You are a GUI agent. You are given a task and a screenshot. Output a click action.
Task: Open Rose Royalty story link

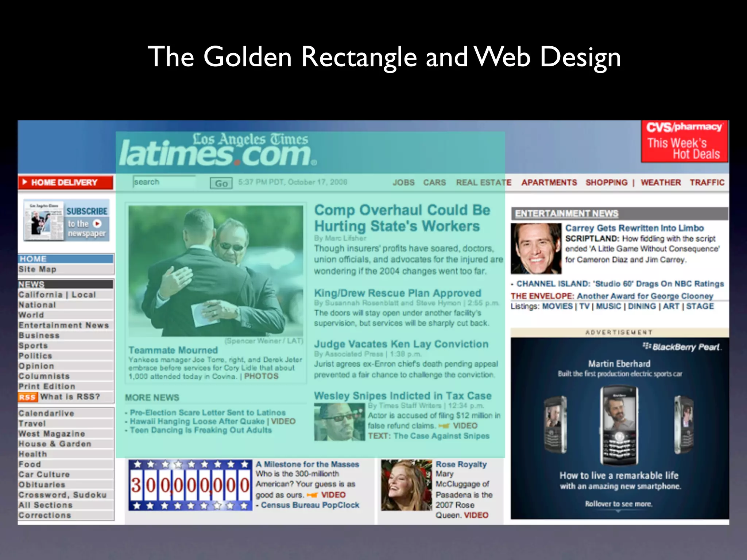(461, 464)
